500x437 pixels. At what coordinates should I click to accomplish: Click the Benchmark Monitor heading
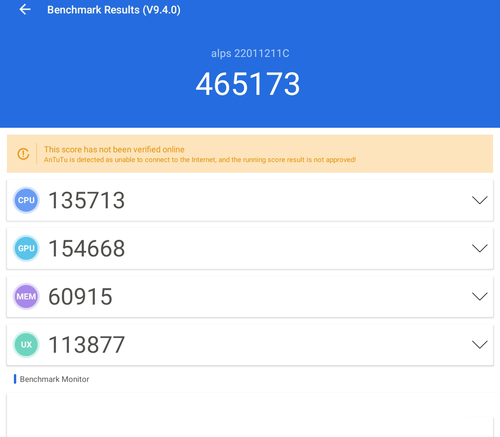click(x=54, y=379)
